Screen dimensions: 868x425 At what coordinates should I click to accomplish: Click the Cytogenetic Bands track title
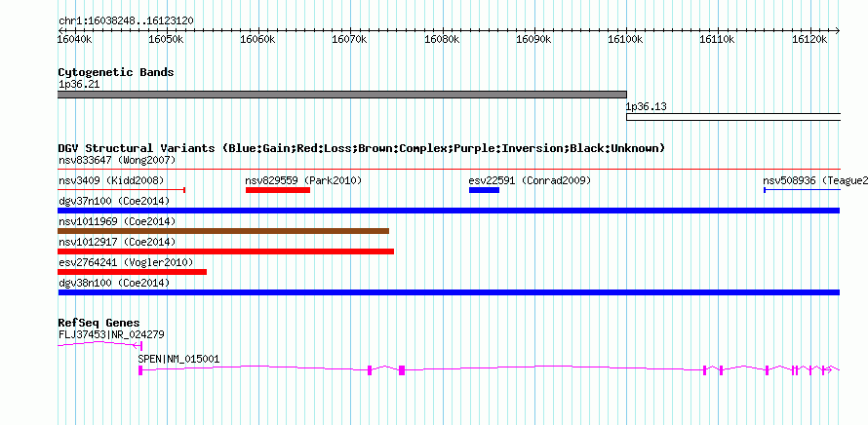[116, 72]
